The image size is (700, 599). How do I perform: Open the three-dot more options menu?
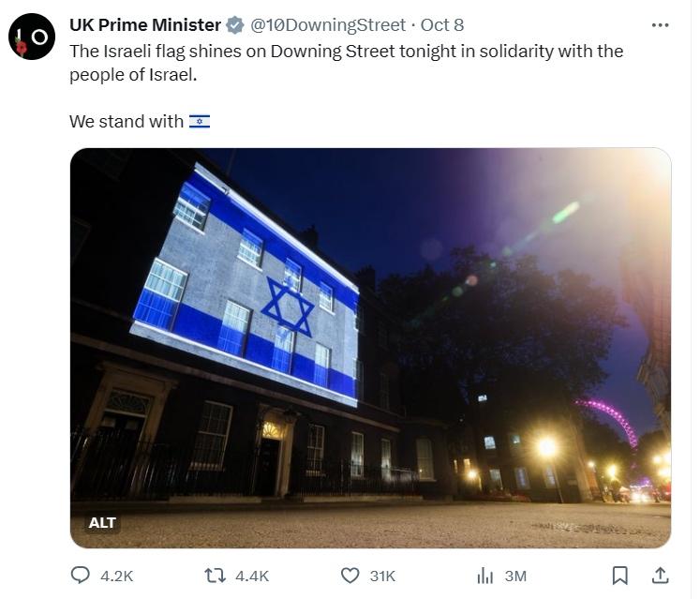click(660, 24)
